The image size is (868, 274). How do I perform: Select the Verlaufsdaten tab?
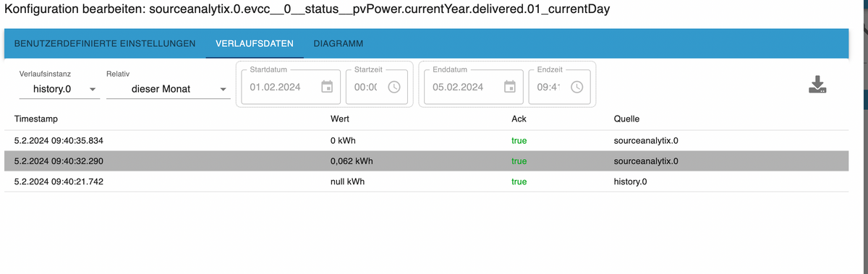click(255, 43)
